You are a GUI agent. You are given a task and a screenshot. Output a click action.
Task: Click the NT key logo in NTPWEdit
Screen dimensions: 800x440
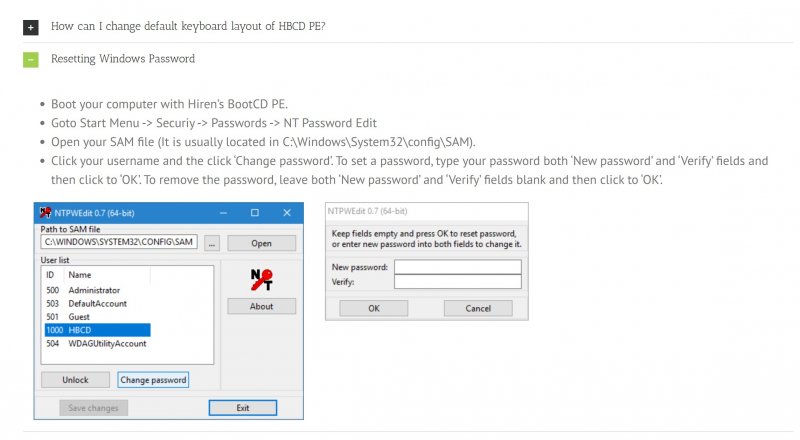261,280
